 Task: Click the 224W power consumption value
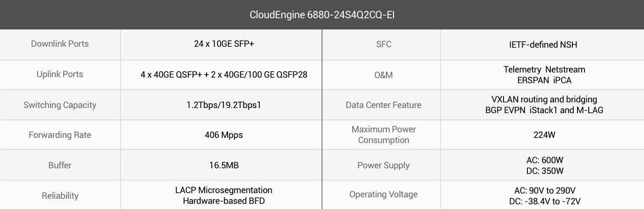tap(544, 135)
